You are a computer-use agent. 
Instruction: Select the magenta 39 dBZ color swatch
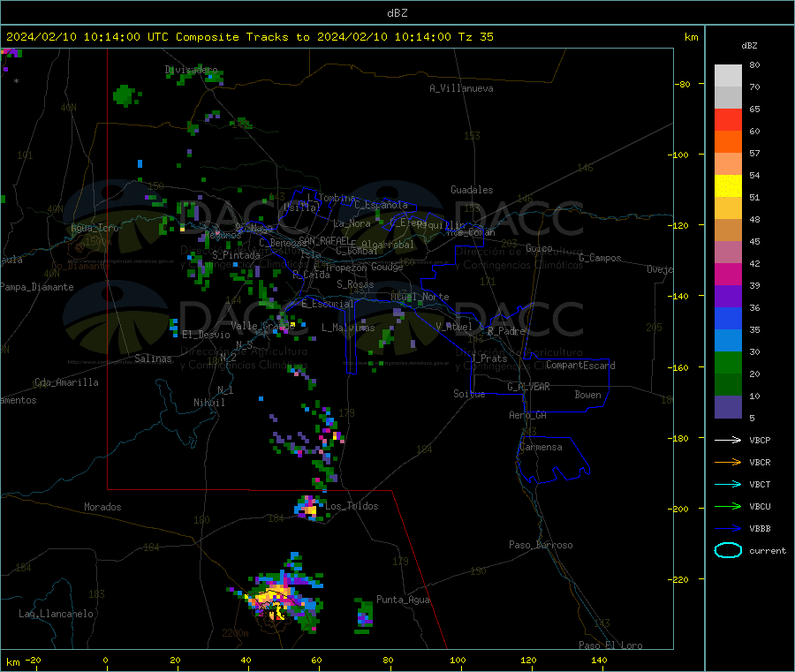[x=728, y=274]
